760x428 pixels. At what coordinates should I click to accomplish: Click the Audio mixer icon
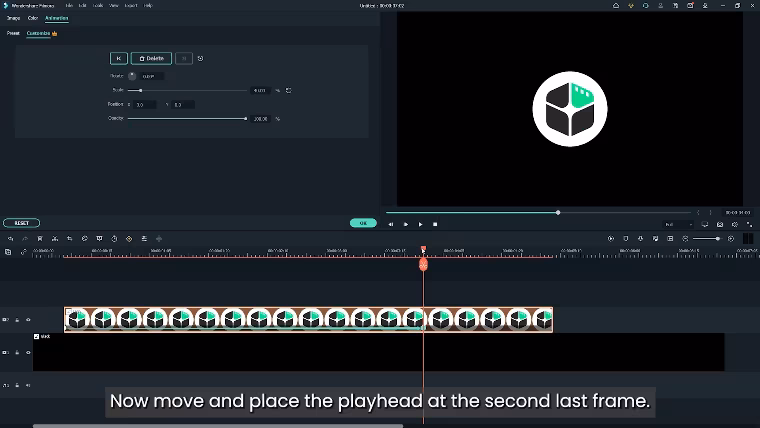[655, 238]
